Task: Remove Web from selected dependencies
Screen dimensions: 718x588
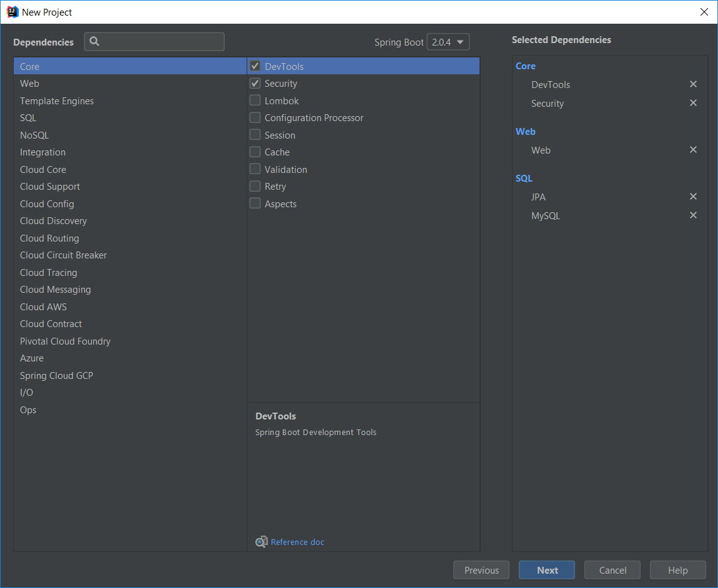Action: (693, 150)
